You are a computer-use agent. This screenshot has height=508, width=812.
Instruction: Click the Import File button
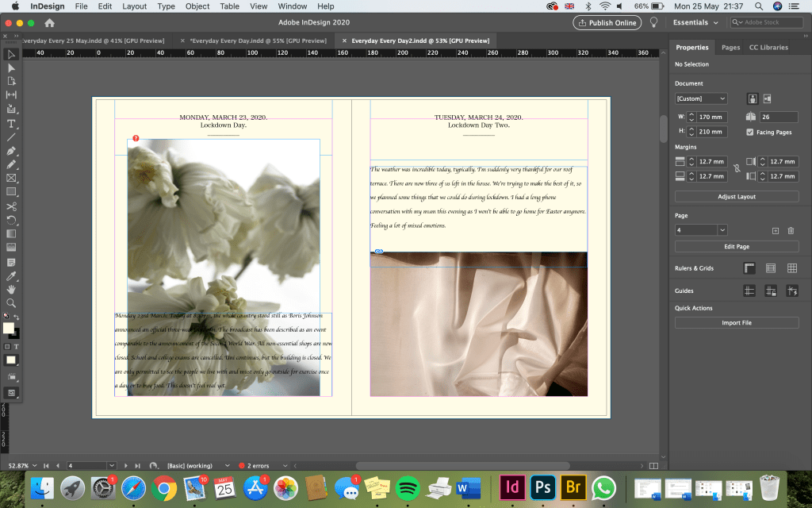[x=737, y=323]
